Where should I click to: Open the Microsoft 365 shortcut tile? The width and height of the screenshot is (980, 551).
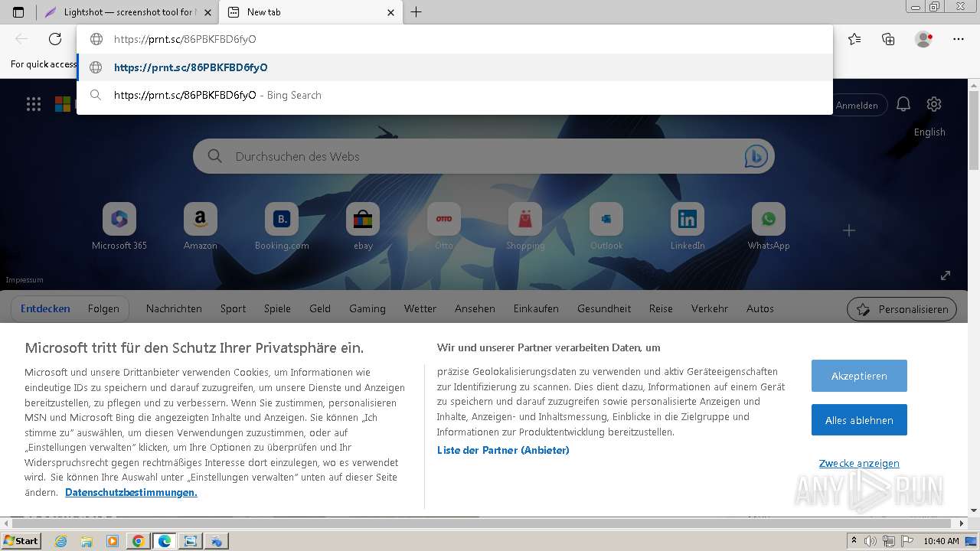[x=119, y=227]
